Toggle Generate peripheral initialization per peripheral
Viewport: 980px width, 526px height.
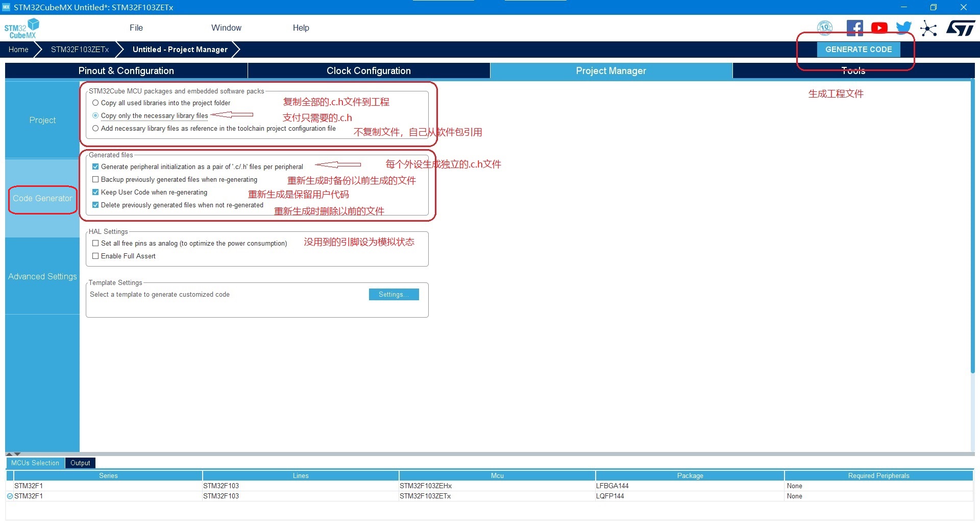95,166
